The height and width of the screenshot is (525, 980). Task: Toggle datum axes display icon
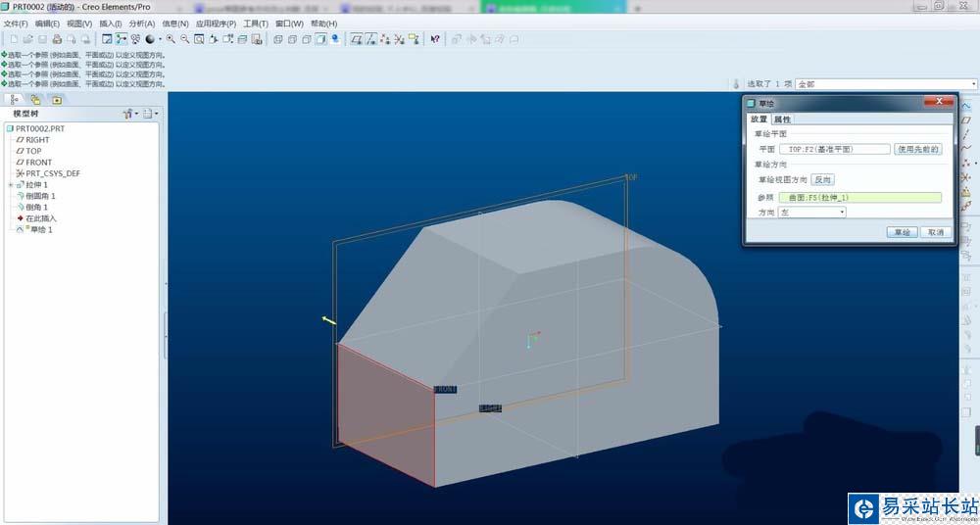370,39
